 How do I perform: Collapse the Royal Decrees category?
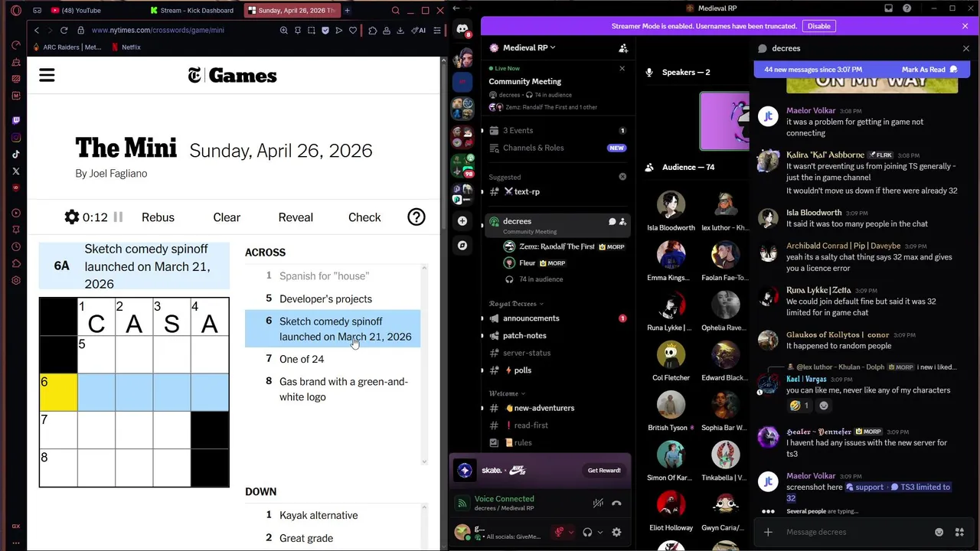(517, 304)
